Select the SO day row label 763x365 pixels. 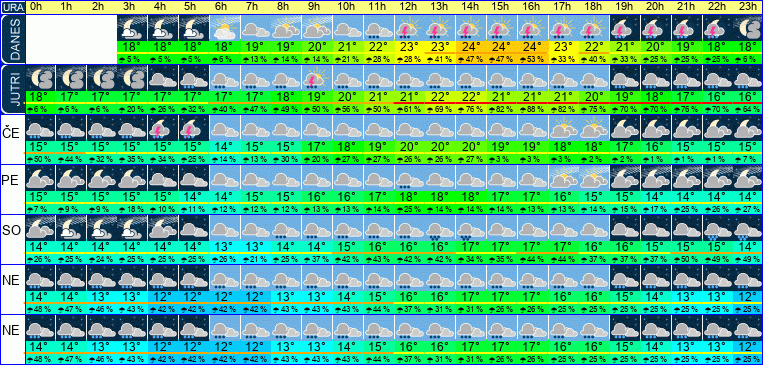(12, 231)
